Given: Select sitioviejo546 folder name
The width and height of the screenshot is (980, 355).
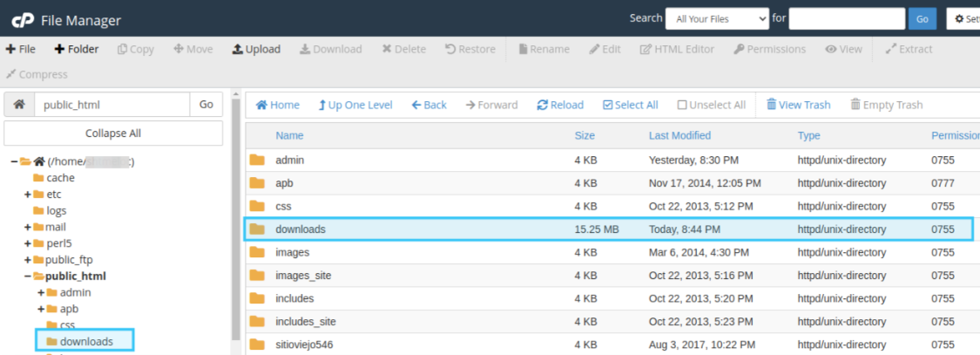Looking at the screenshot, I should pos(306,345).
